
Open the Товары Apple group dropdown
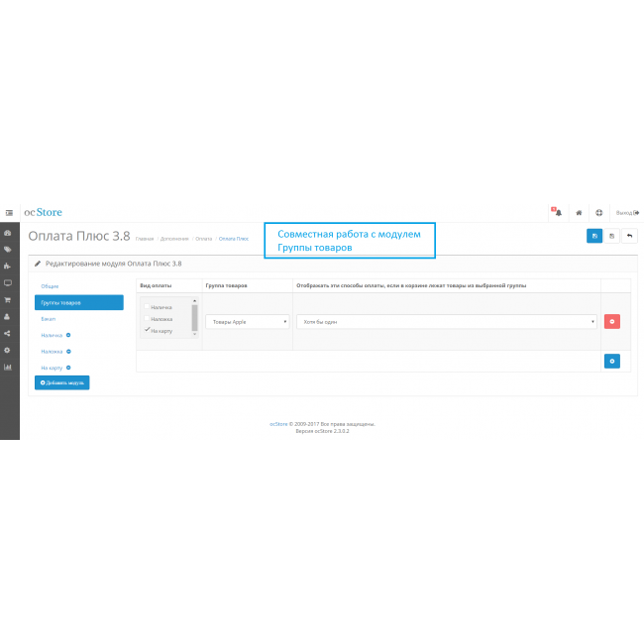click(247, 321)
